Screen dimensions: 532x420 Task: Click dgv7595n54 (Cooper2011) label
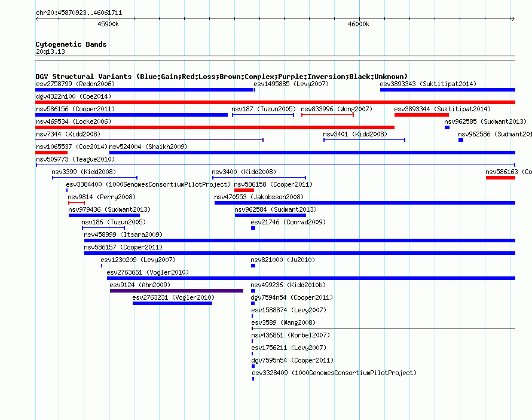[292, 360]
